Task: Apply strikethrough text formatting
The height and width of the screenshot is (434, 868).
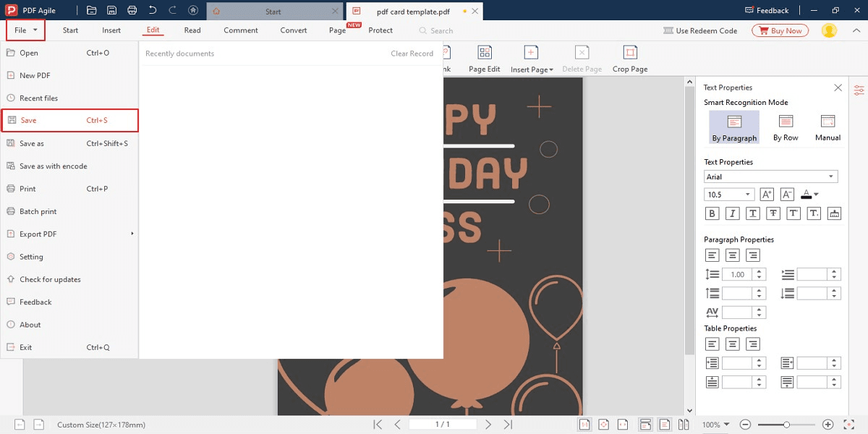Action: click(x=773, y=213)
